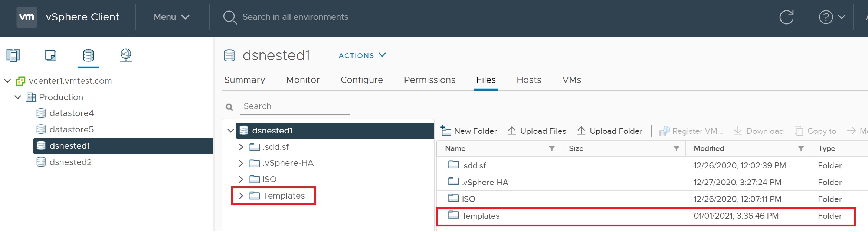Open the Hosts and Clusters inventory icon
The height and width of the screenshot is (232, 868).
13,55
